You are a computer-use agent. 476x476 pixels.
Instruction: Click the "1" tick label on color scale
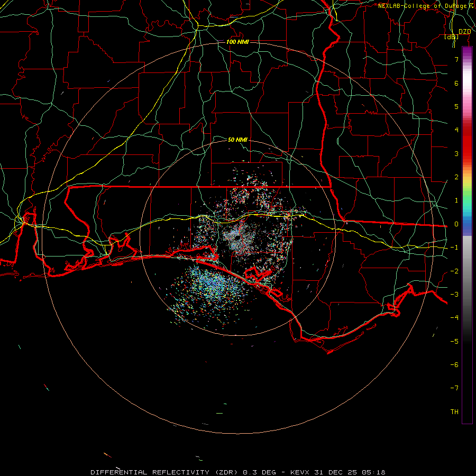pyautogui.click(x=456, y=200)
